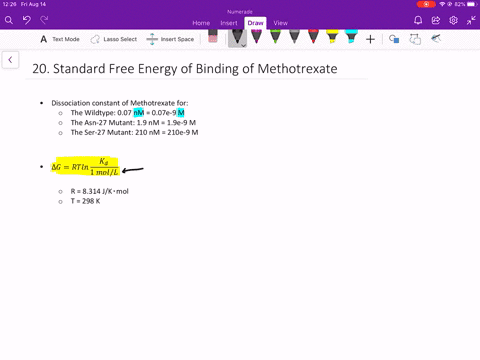The image size is (480, 360).
Task: Undo the last action
Action: [27, 20]
